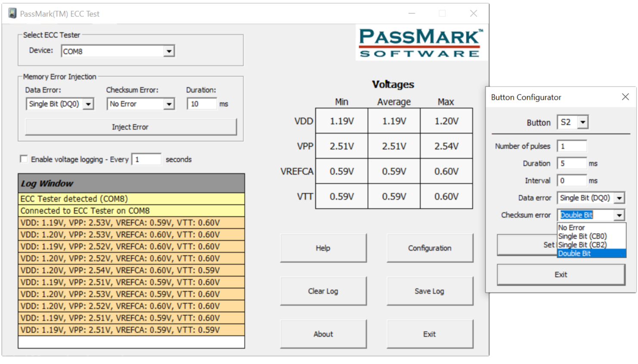Image resolution: width=638 pixels, height=364 pixels.
Task: Click Exit in the main ECC Test window
Action: tap(430, 334)
